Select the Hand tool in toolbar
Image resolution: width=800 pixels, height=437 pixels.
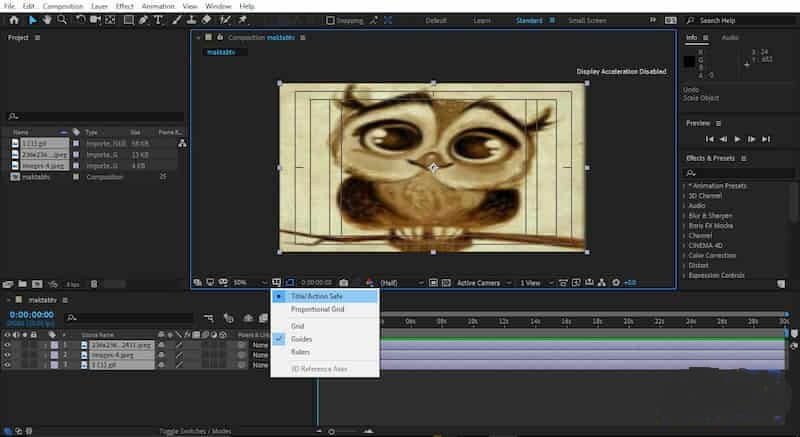[47, 19]
